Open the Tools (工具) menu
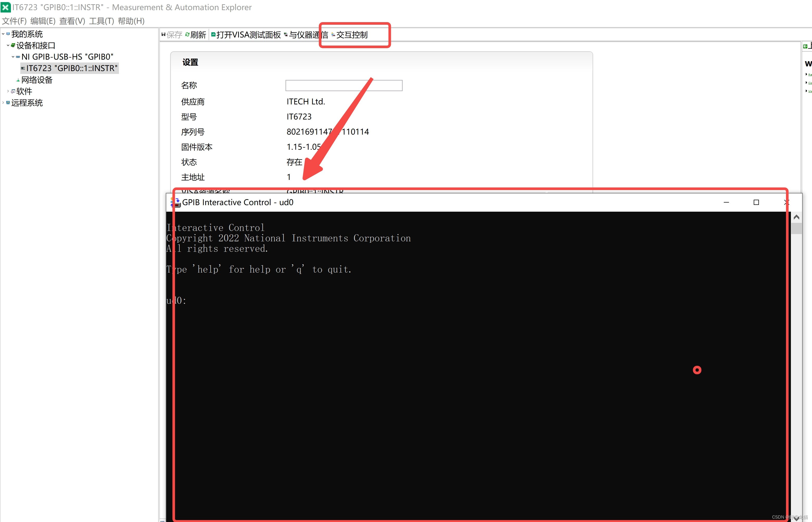This screenshot has height=522, width=812. [102, 21]
